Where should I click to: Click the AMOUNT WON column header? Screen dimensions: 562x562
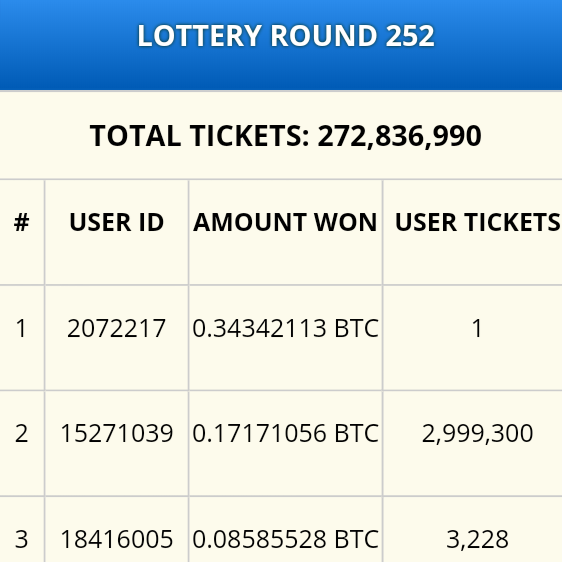(x=285, y=222)
